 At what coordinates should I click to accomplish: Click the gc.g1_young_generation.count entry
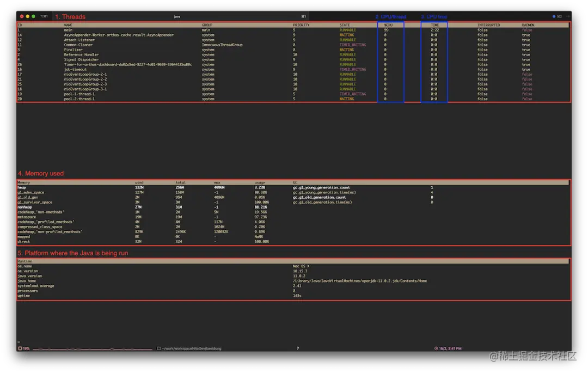tap(321, 187)
